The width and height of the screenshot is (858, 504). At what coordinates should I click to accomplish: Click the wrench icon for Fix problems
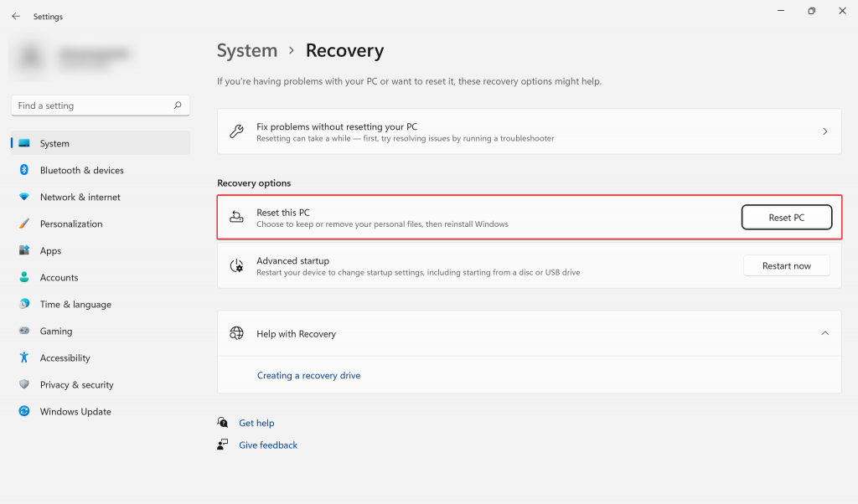pos(236,131)
